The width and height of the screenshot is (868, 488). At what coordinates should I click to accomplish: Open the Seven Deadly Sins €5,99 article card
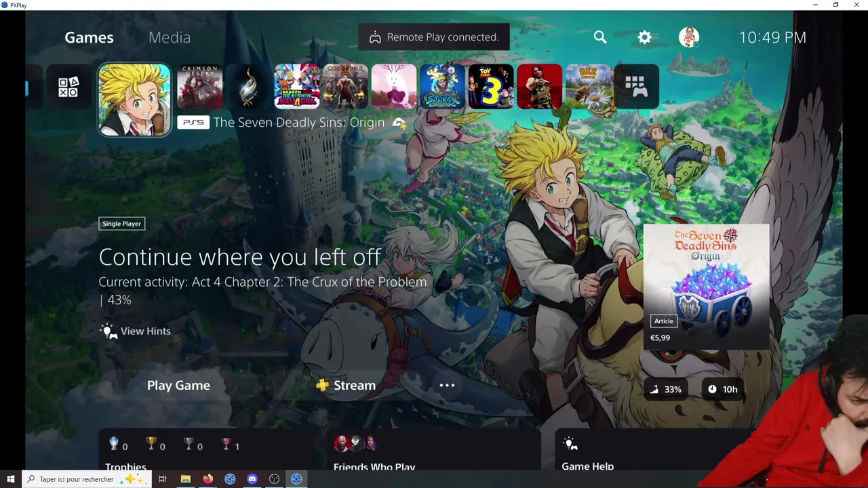(706, 287)
